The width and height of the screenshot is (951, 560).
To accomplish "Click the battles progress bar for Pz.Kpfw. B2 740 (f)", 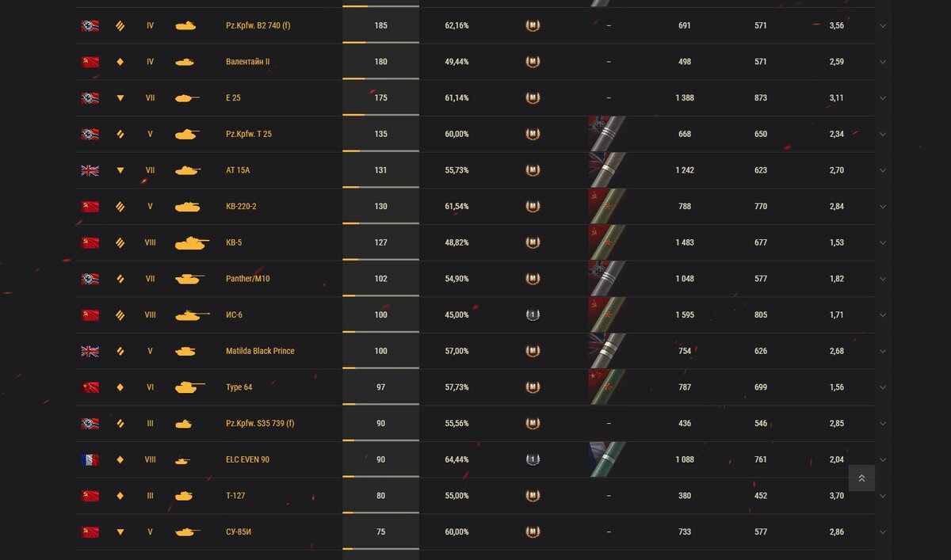I will point(380,42).
